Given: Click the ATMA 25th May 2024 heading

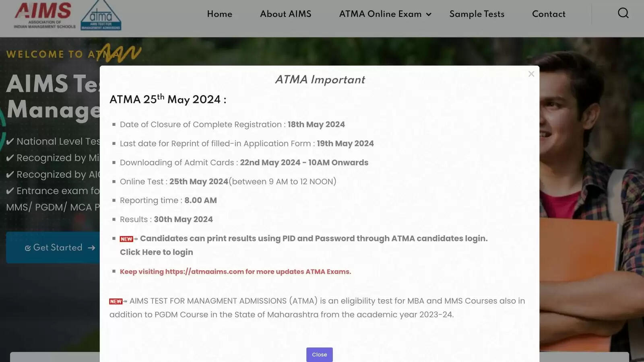Looking at the screenshot, I should pos(168,99).
